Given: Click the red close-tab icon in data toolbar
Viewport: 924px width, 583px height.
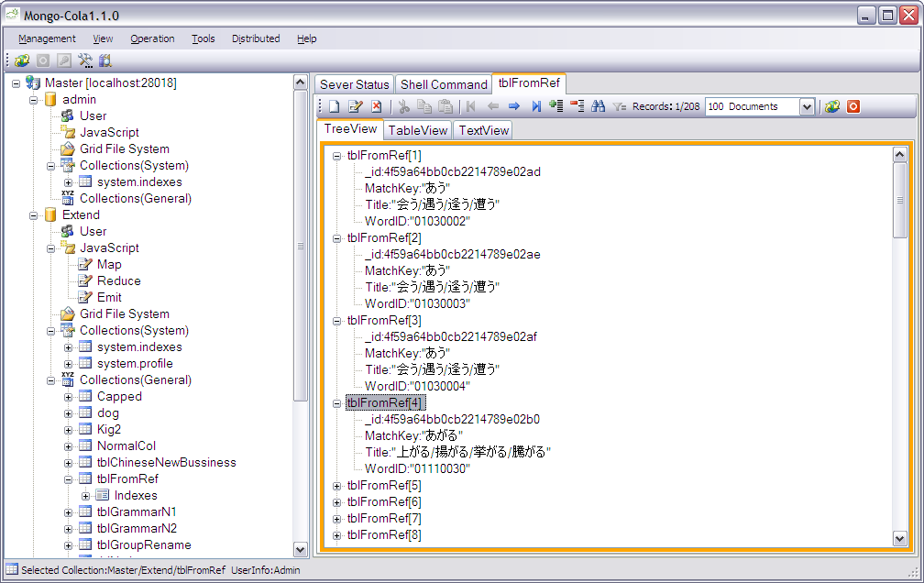Looking at the screenshot, I should pyautogui.click(x=853, y=106).
